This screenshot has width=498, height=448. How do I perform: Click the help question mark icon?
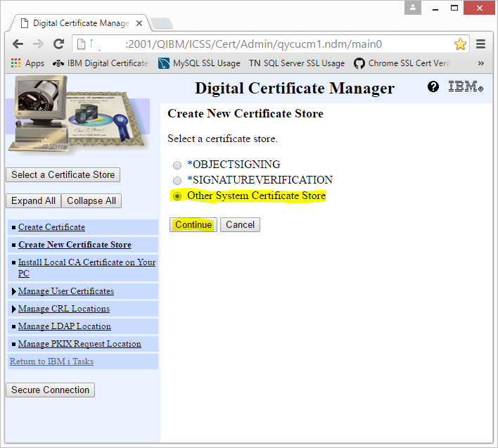point(433,87)
